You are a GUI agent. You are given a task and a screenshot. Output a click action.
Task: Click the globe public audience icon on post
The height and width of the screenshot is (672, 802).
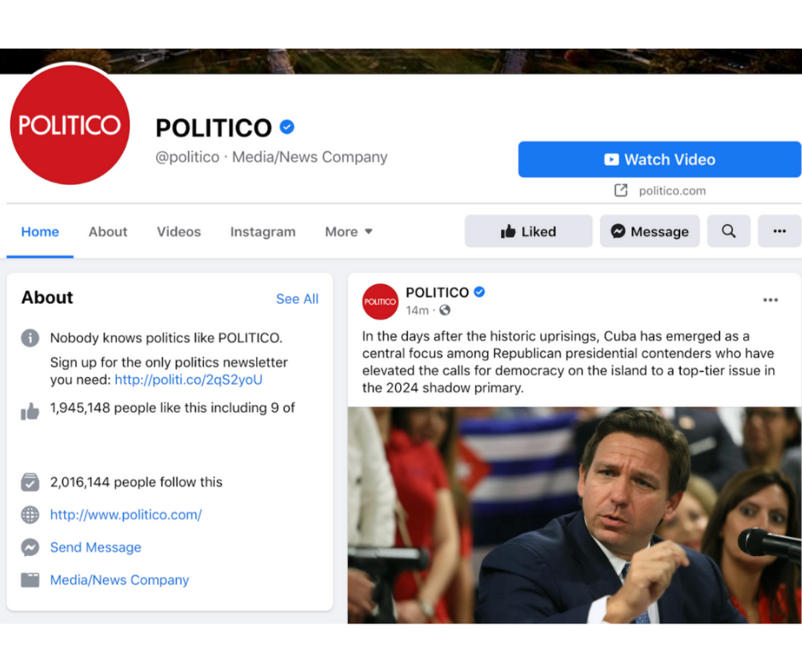[445, 310]
